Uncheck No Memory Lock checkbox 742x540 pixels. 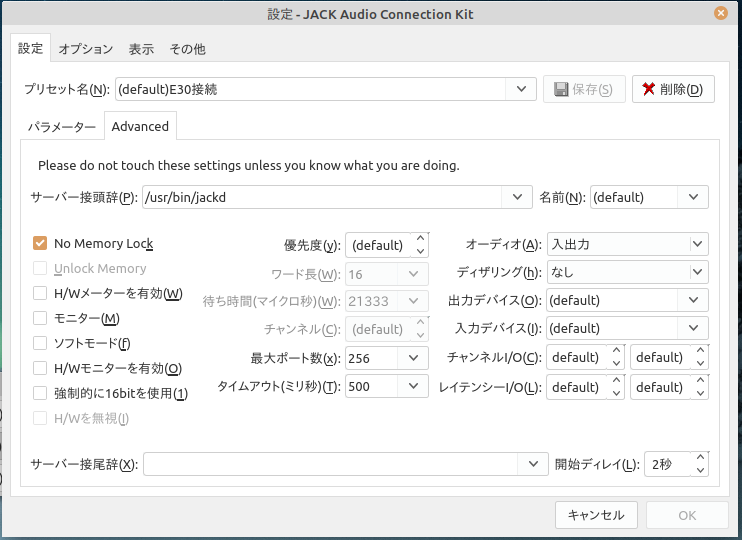click(40, 243)
